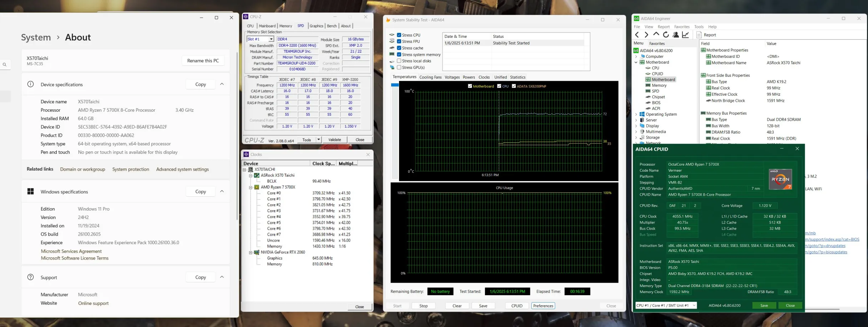Screen dimensions: 868x327
Task: Click the Clock Sp... column header in Clocks
Action: pos(323,163)
